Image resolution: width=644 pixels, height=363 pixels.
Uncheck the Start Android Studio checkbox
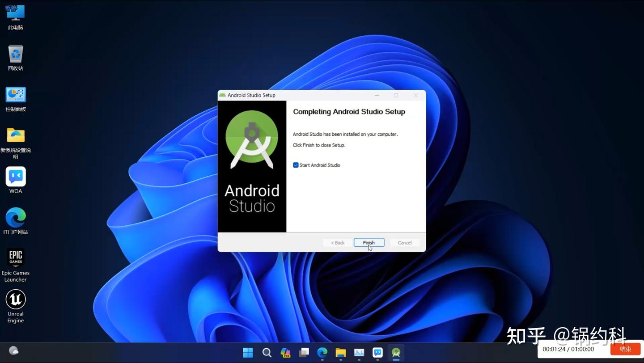296,165
